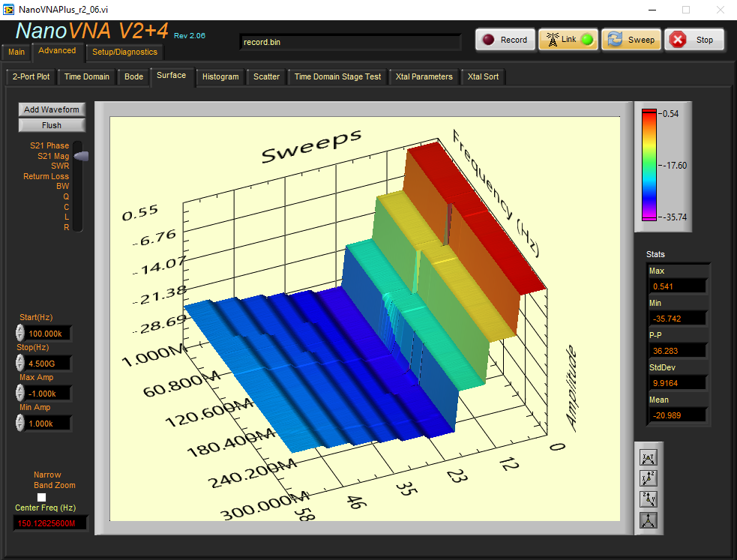
Task: Click the XZ plane projection icon
Action: click(649, 478)
